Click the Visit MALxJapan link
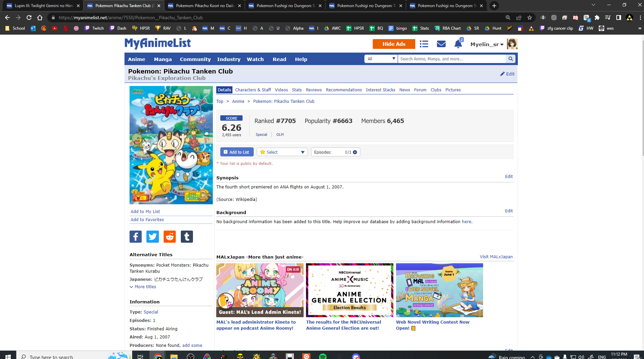Viewport: 644px width, 359px height. click(x=496, y=257)
